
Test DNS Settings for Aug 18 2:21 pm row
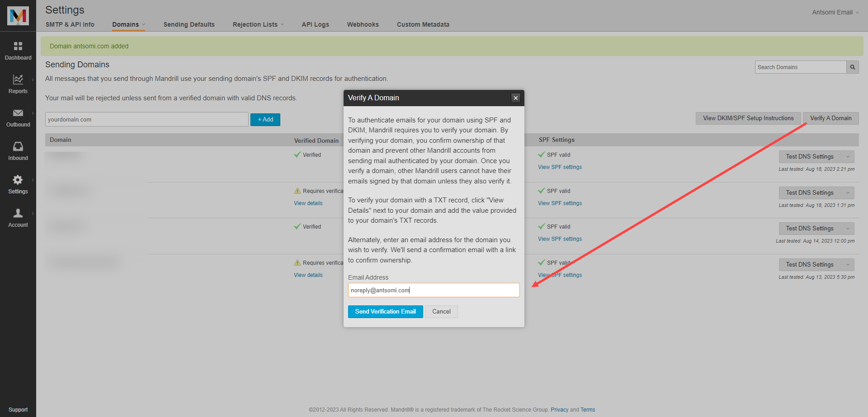[x=809, y=157]
